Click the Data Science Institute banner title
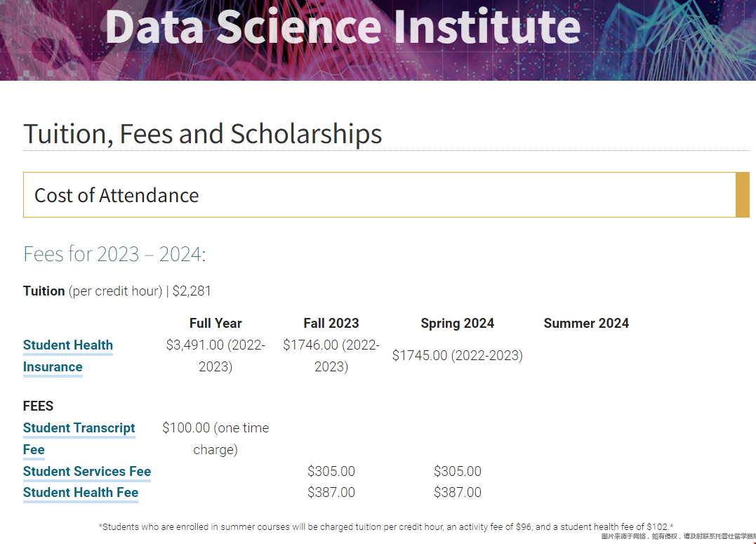756x544 pixels. [x=343, y=27]
